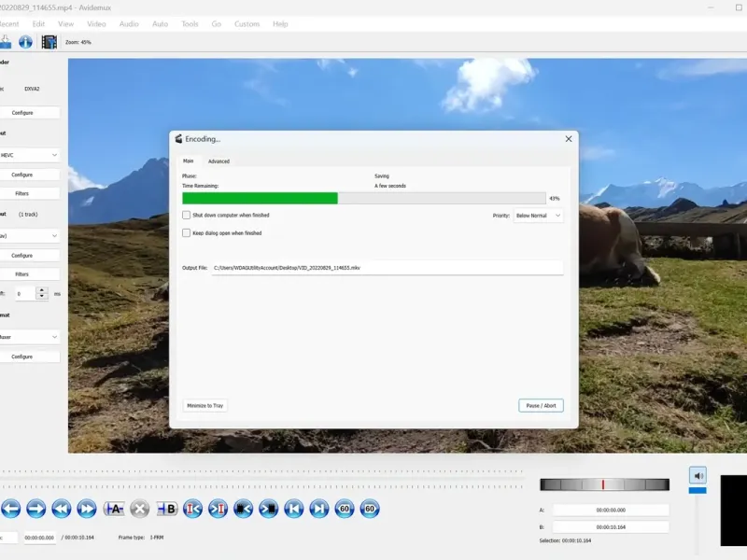This screenshot has height=560, width=747.
Task: Seek to previous black frame
Action: [243, 509]
